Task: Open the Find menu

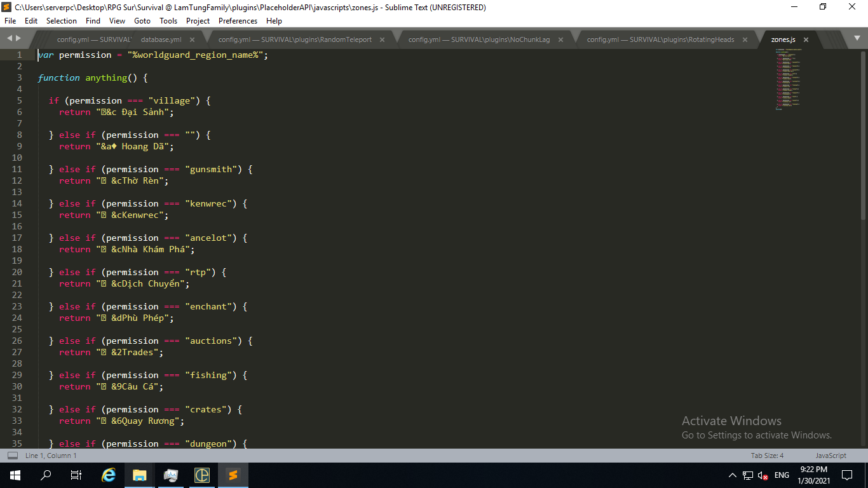Action: coord(93,21)
